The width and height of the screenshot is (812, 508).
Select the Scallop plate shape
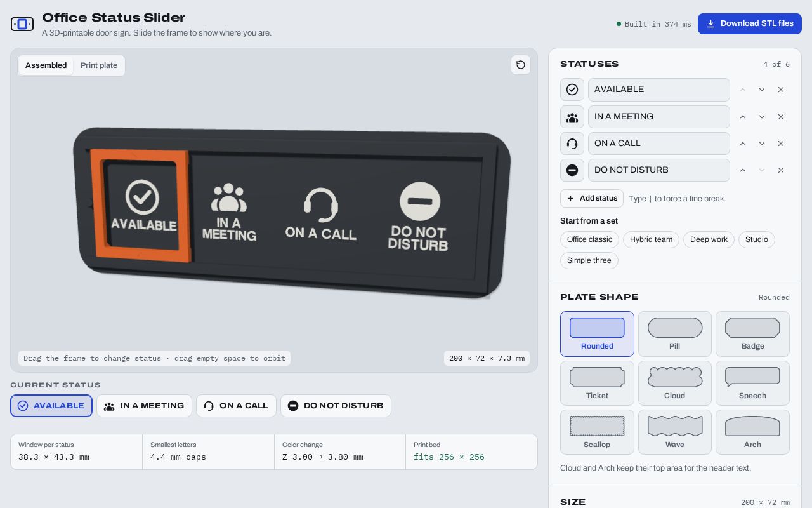pos(597,432)
